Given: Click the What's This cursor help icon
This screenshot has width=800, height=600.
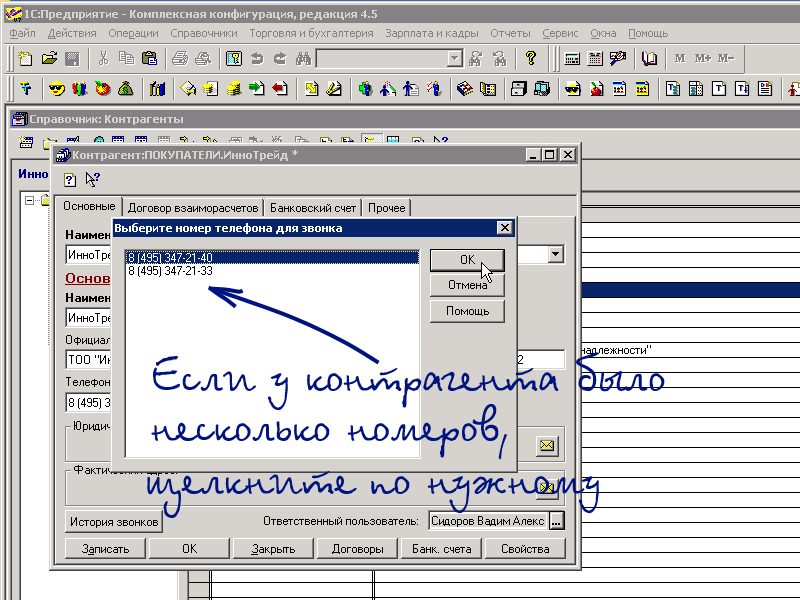Looking at the screenshot, I should [92, 180].
